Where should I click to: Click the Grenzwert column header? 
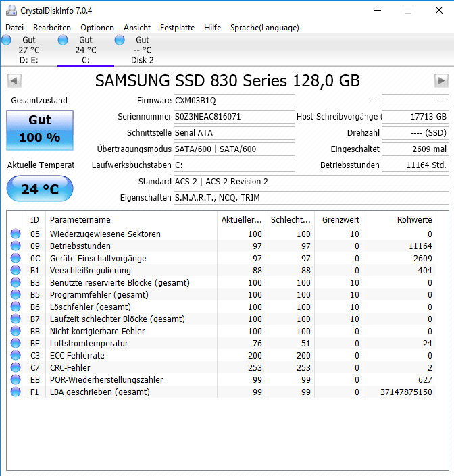[339, 220]
